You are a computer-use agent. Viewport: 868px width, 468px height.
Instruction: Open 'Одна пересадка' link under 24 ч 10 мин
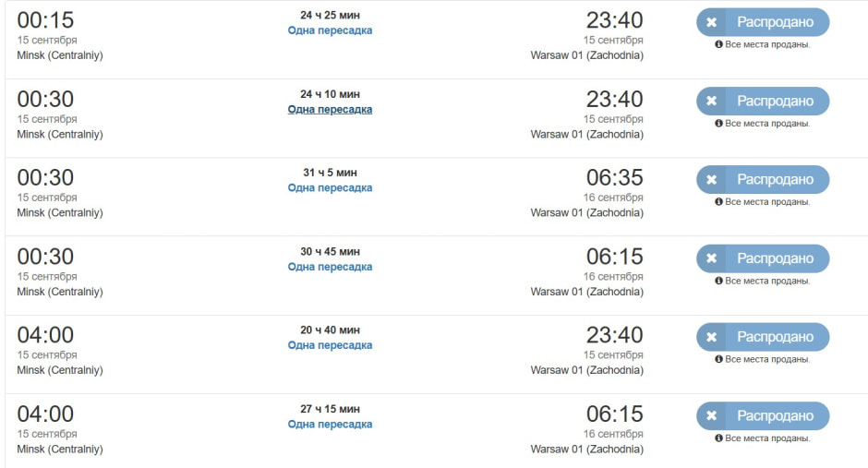[x=330, y=109]
